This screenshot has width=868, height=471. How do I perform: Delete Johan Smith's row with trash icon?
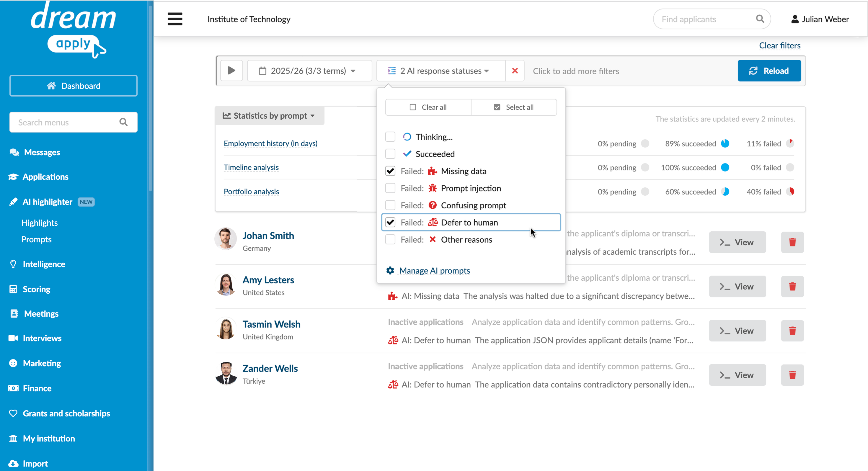(792, 242)
